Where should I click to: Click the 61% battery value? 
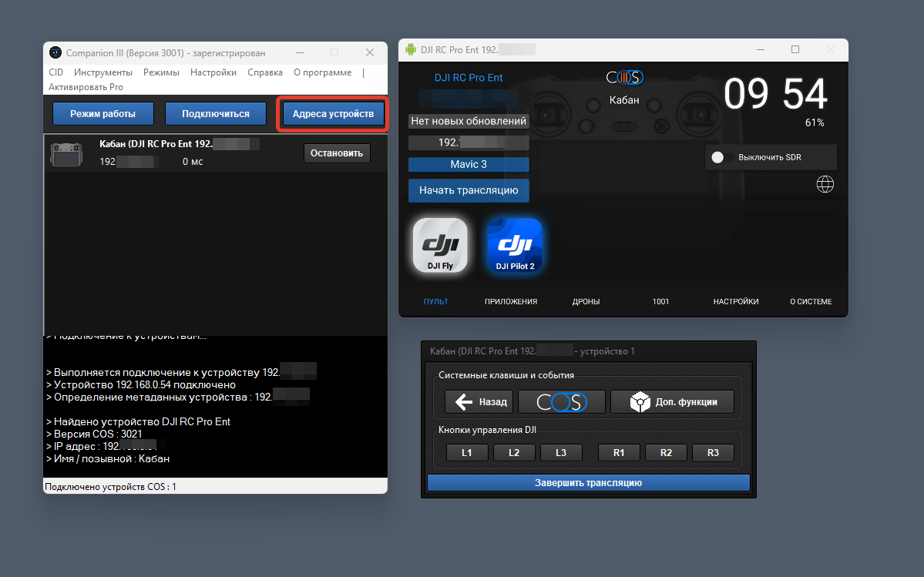click(x=815, y=122)
